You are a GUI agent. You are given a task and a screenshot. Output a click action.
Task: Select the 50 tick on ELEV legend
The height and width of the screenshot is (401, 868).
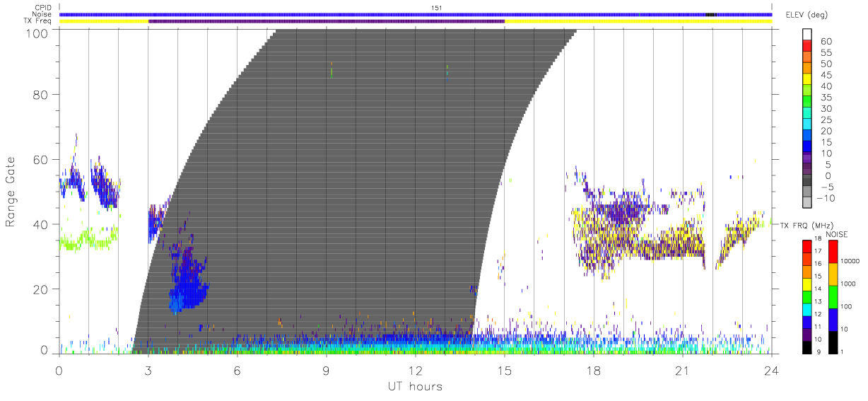pos(826,64)
